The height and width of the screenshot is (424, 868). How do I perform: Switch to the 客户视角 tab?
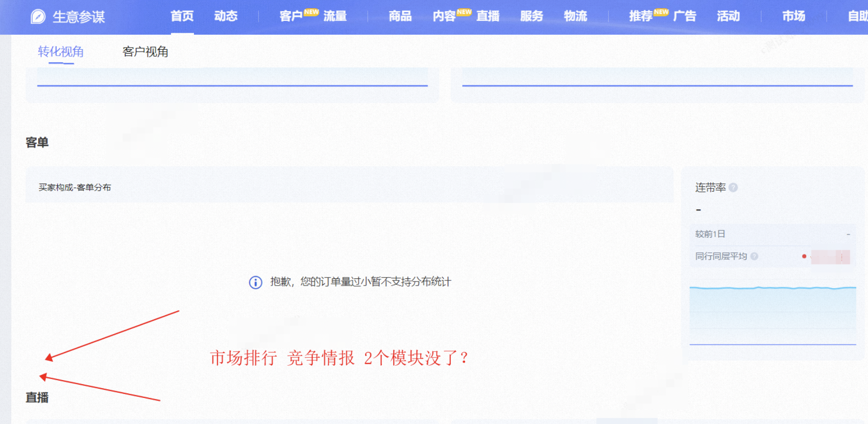[146, 52]
